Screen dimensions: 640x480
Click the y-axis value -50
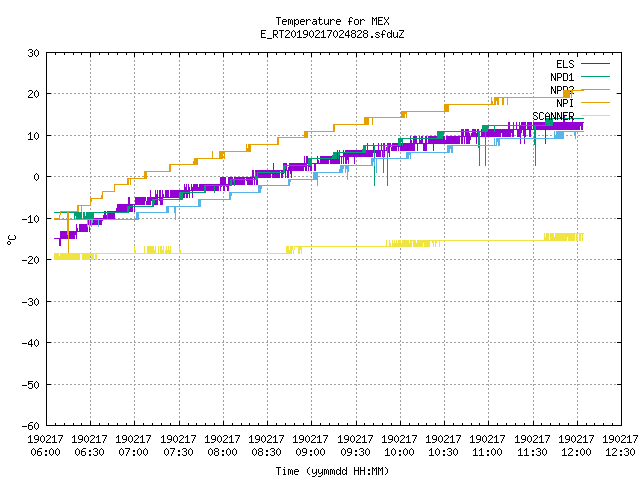pyautogui.click(x=31, y=384)
